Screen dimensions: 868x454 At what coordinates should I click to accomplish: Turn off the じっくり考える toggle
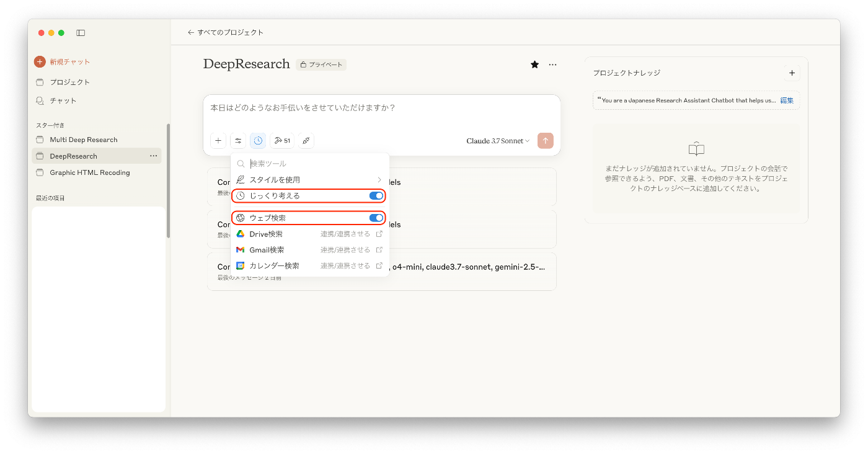click(x=376, y=195)
